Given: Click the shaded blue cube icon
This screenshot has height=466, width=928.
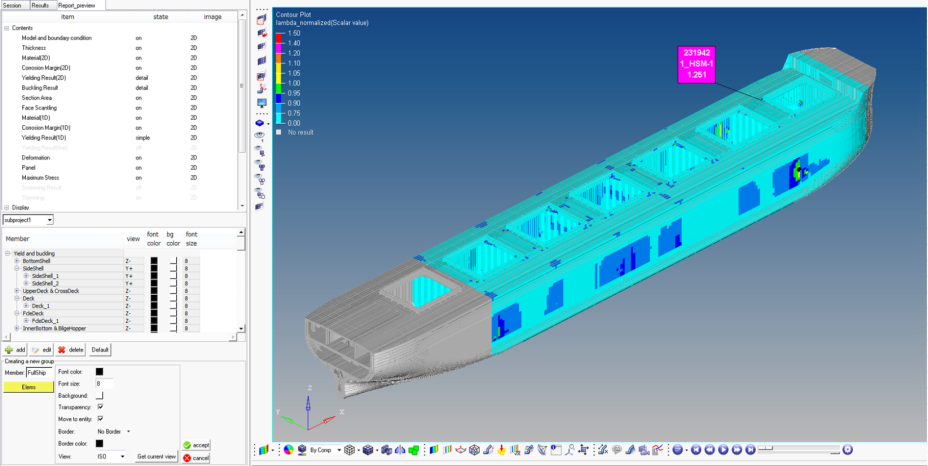Looking at the screenshot, I should [x=368, y=450].
